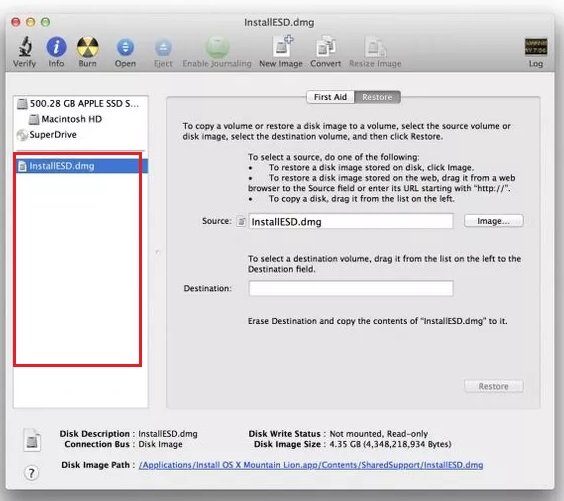
Task: Click the Image... button
Action: click(x=494, y=221)
